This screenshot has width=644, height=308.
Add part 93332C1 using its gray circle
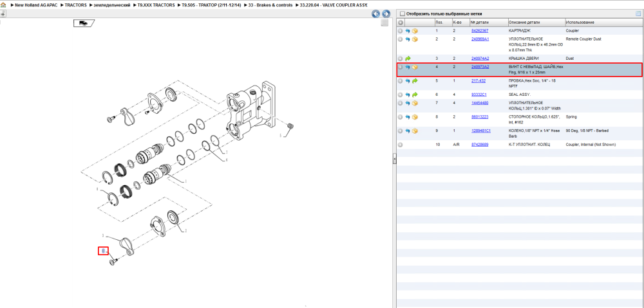pyautogui.click(x=401, y=95)
